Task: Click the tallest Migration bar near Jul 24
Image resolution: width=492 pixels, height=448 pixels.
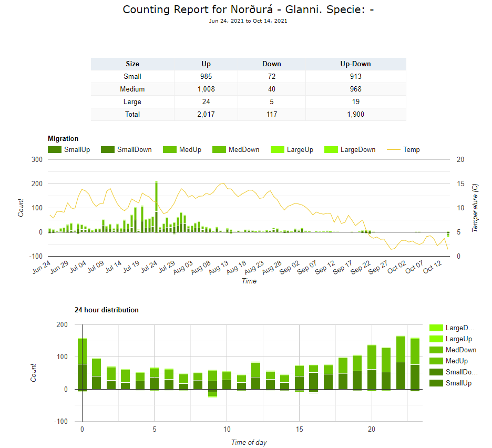Action: [x=156, y=207]
